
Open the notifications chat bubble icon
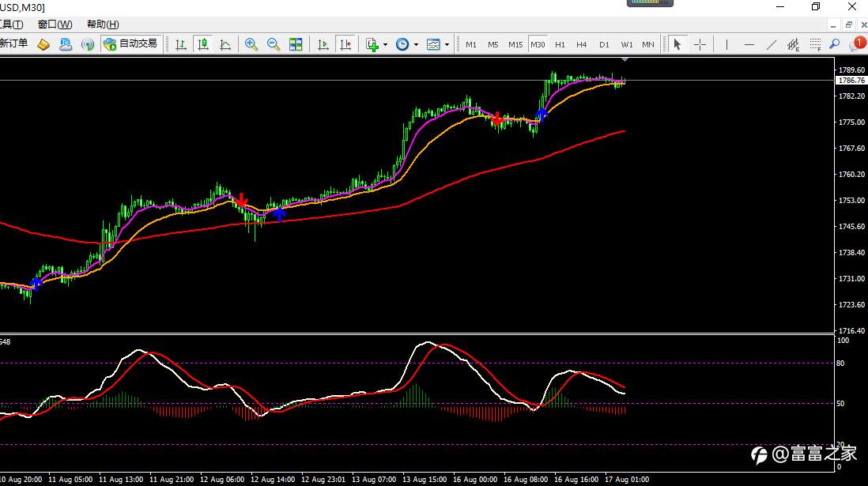coord(858,43)
